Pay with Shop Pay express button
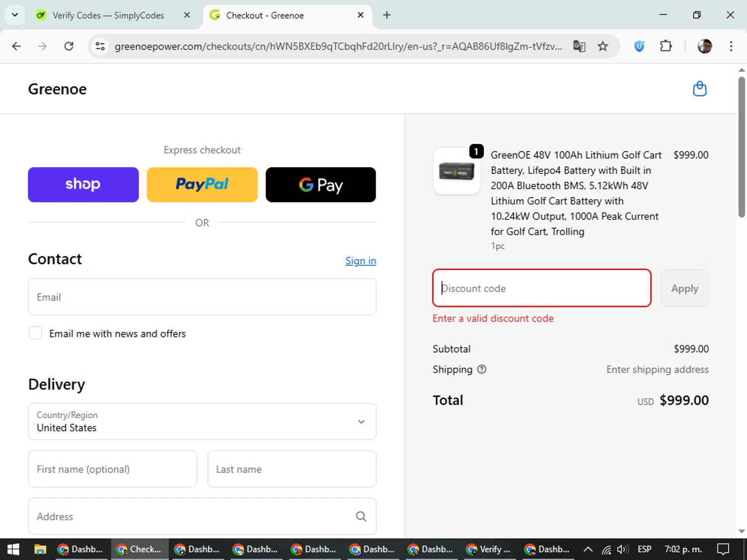Screen dimensions: 747x560 click(x=83, y=185)
